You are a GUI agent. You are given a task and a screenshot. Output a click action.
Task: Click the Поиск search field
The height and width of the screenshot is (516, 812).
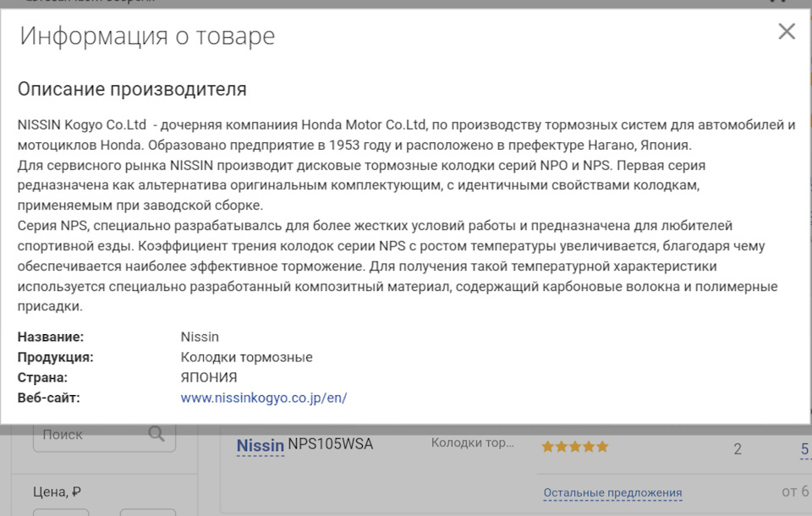104,436
